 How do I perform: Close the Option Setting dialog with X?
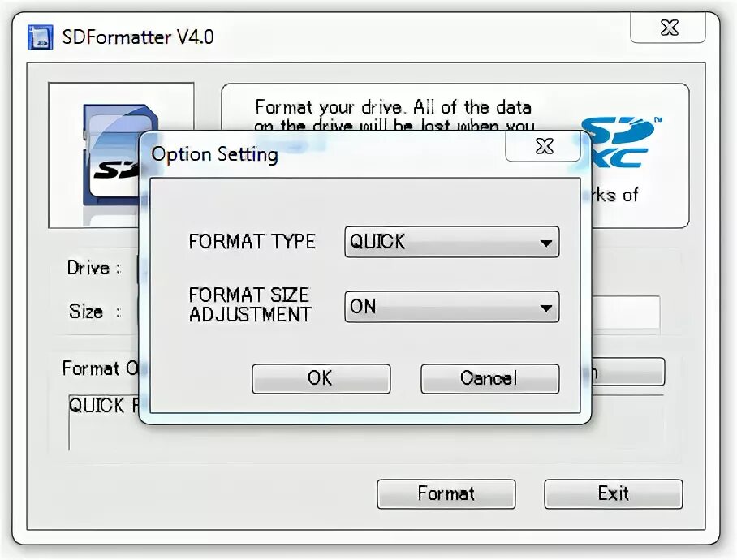[543, 147]
